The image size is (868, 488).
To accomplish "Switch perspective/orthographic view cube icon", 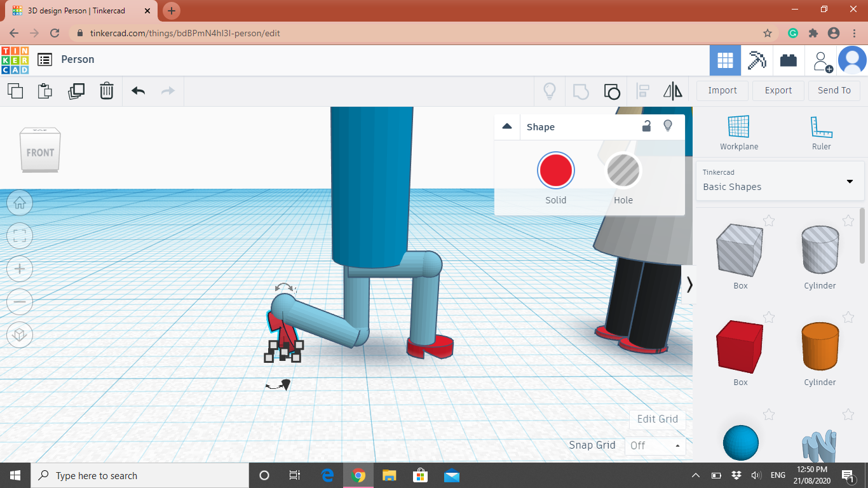I will (x=20, y=335).
